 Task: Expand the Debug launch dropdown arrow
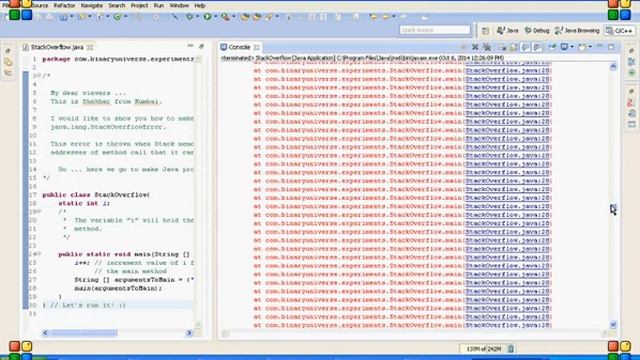tap(198, 17)
